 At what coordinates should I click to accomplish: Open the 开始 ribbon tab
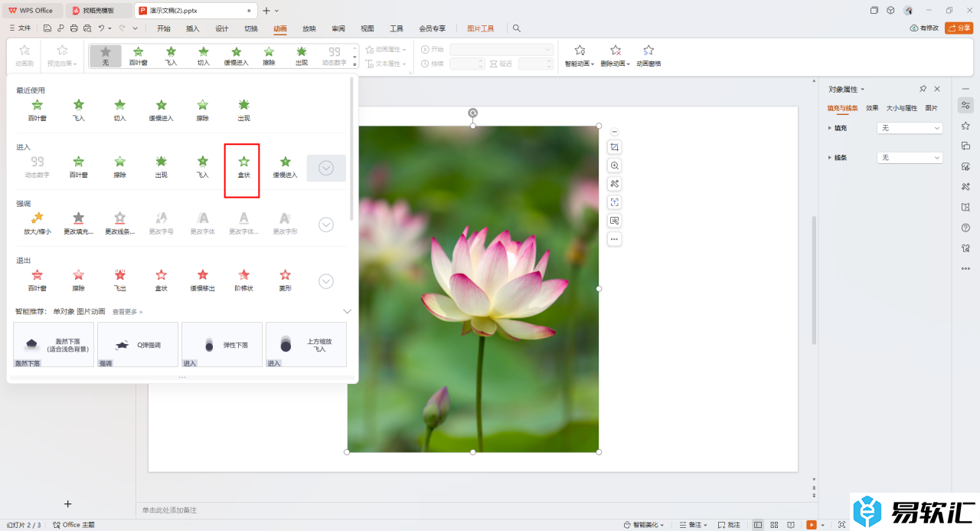(164, 28)
